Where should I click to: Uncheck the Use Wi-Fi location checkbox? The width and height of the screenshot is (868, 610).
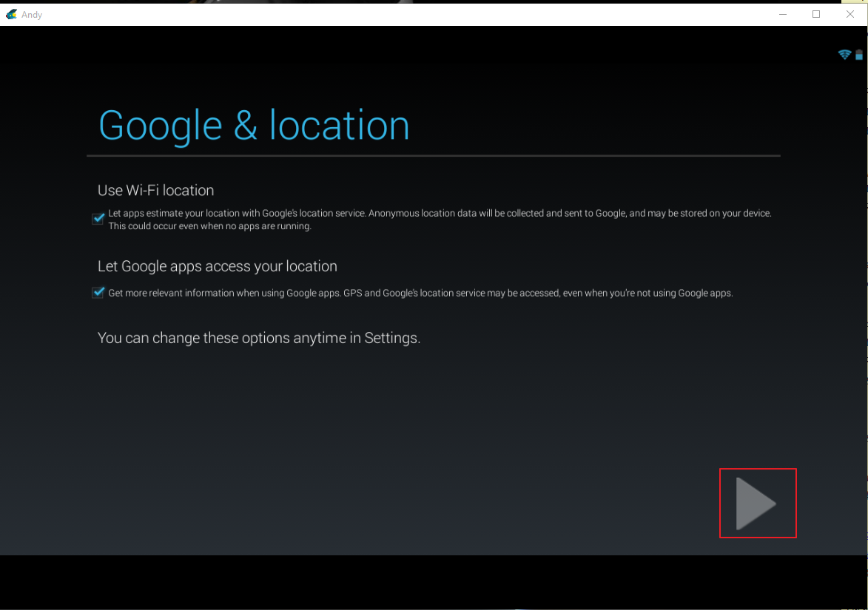click(98, 218)
